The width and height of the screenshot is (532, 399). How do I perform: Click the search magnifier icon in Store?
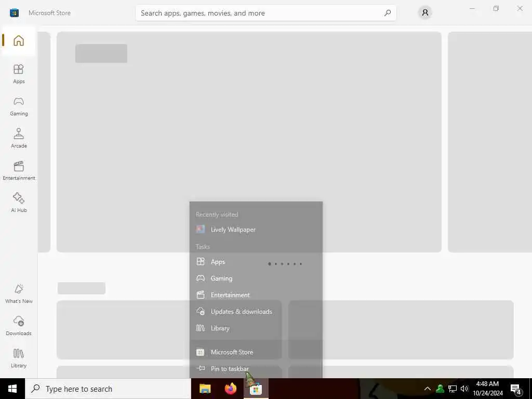388,13
